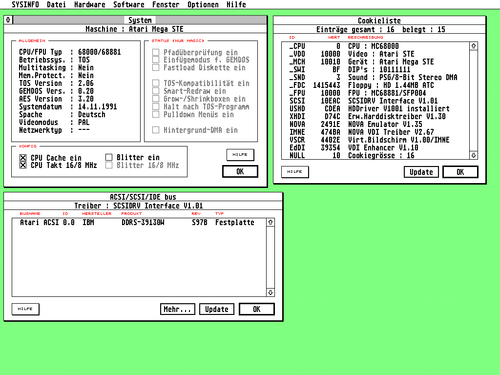Open the Optionen menu
This screenshot has height=375, width=500.
pos(203,5)
